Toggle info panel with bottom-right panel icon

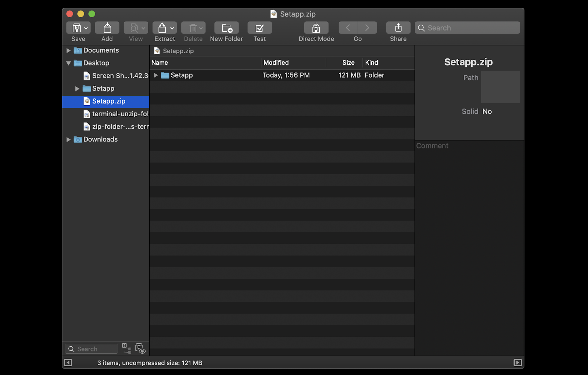point(517,363)
